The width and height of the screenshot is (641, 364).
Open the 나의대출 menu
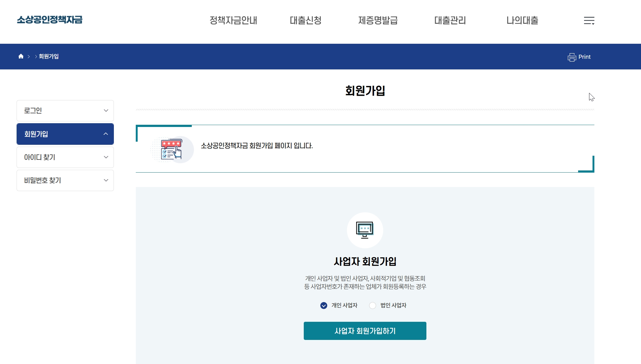click(522, 20)
